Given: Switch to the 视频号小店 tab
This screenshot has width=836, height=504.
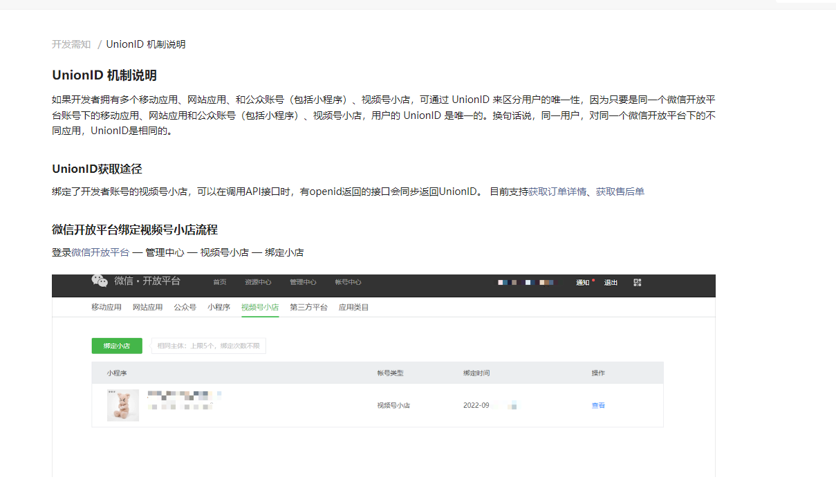Looking at the screenshot, I should (260, 307).
